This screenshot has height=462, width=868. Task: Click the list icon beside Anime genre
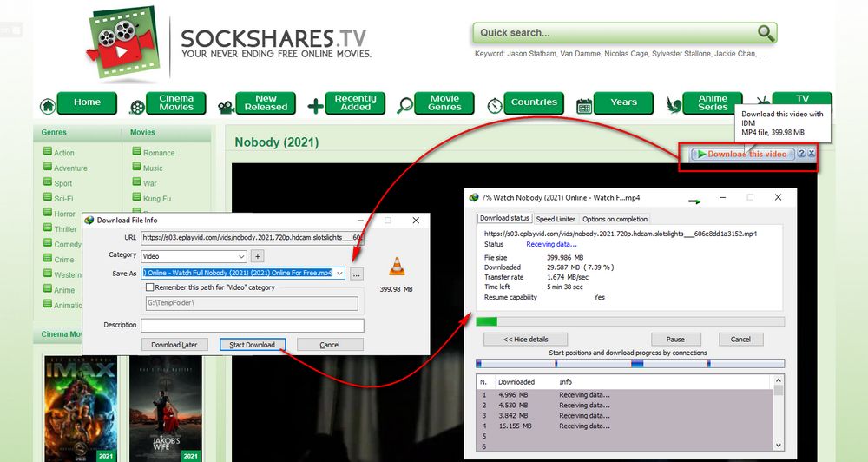[48, 288]
